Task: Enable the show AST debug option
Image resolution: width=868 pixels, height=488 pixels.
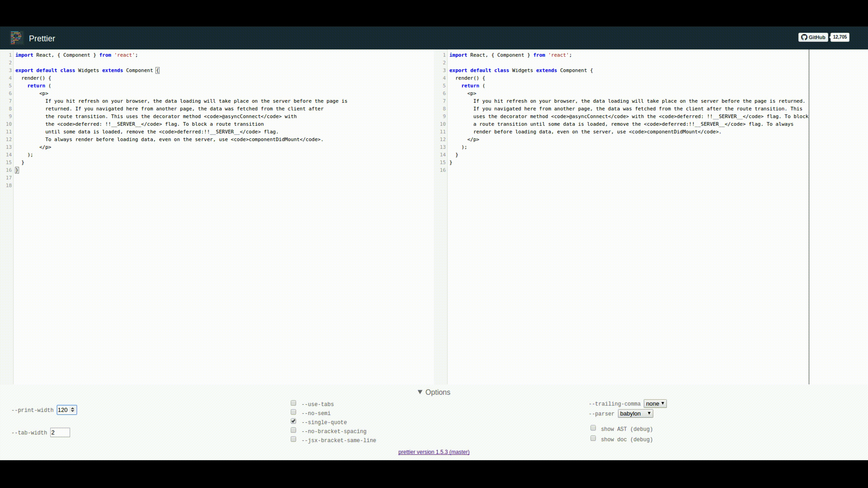Action: (x=593, y=428)
